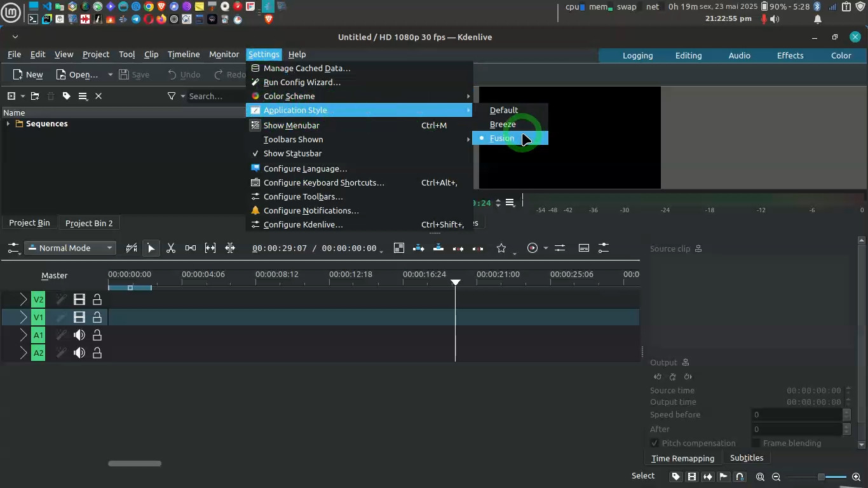
Task: Click the X close icon in Project Bin toolbar
Action: [98, 96]
